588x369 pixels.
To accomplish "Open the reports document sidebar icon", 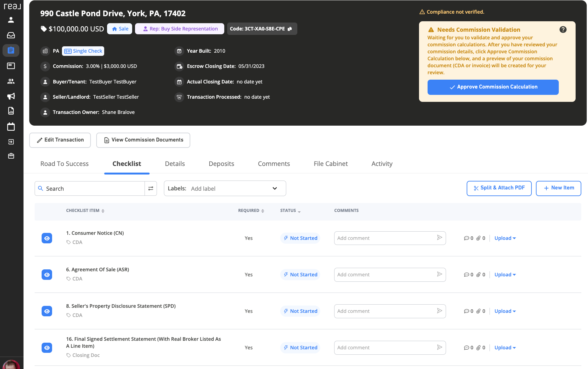I will point(11,111).
